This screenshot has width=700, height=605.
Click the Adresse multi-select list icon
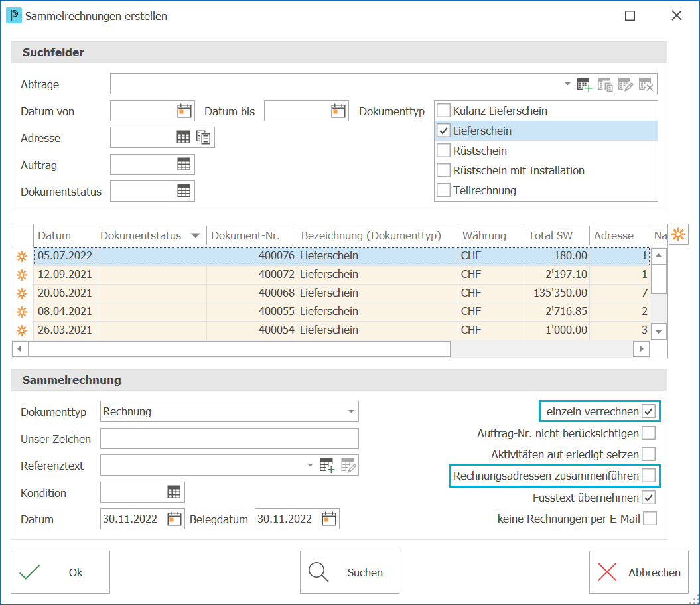[204, 137]
